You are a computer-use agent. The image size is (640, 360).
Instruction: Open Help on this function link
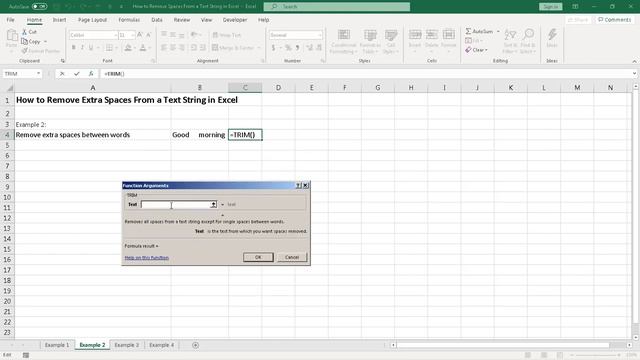tap(147, 258)
